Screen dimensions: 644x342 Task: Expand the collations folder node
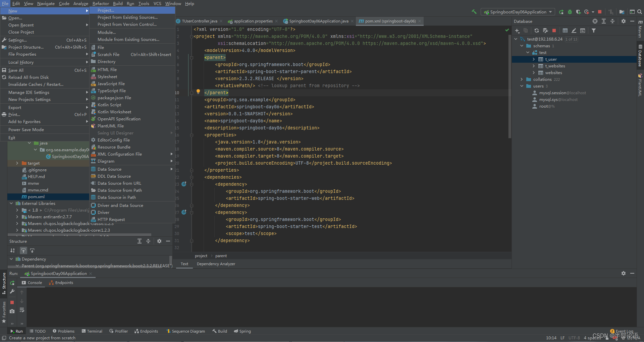pos(522,79)
